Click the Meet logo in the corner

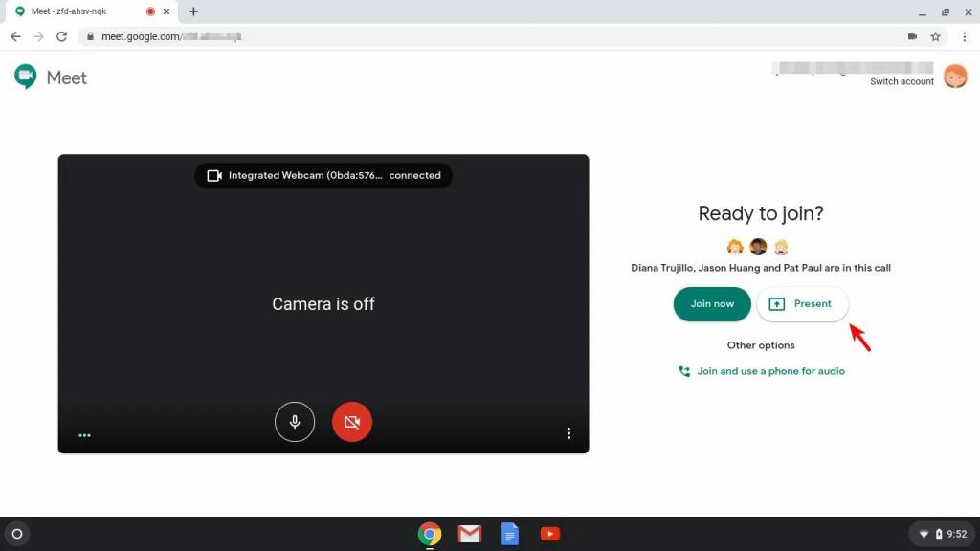[49, 77]
